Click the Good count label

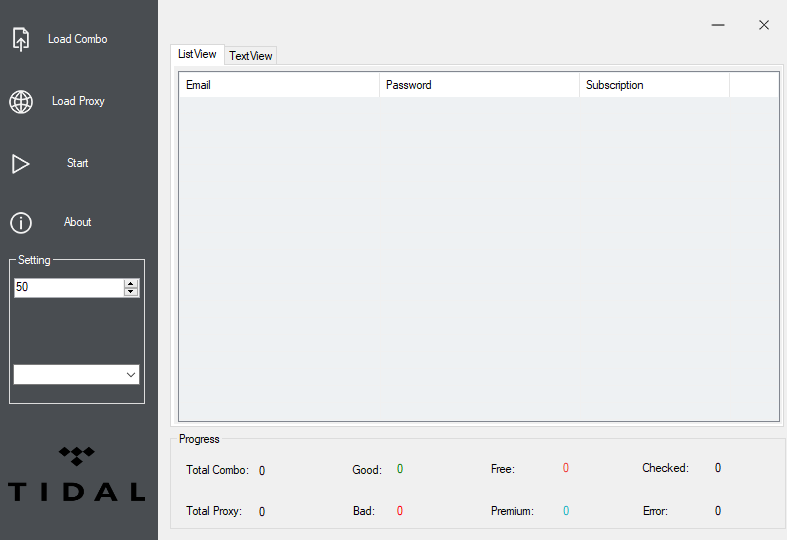click(367, 470)
